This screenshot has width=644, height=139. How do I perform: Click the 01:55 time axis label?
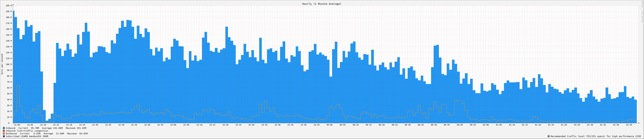coord(629,125)
